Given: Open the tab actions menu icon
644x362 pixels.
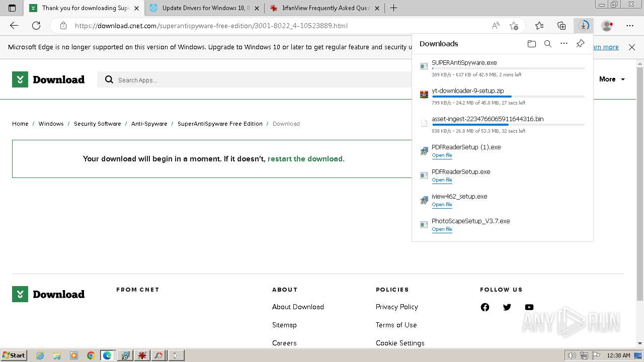Looking at the screenshot, I should (12, 8).
